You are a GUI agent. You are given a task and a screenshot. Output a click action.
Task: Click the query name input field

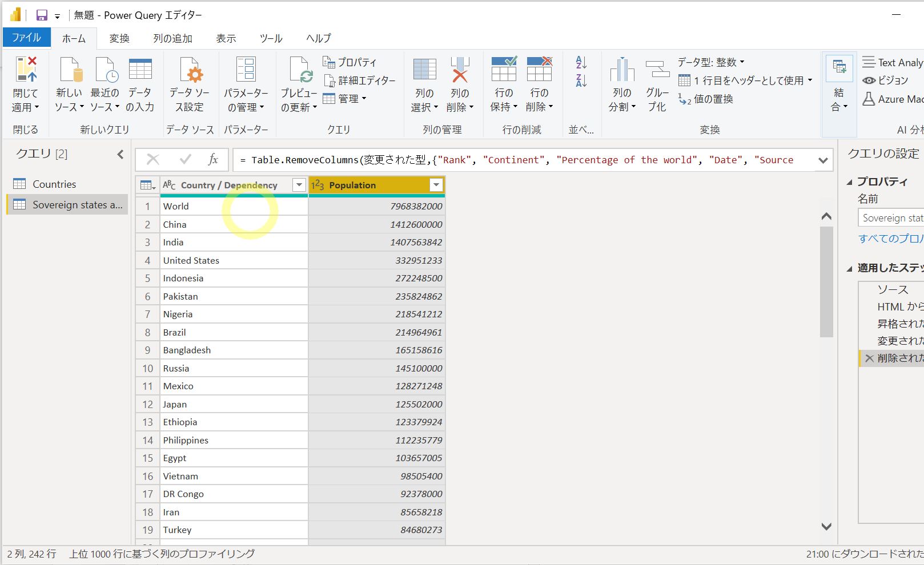[891, 218]
